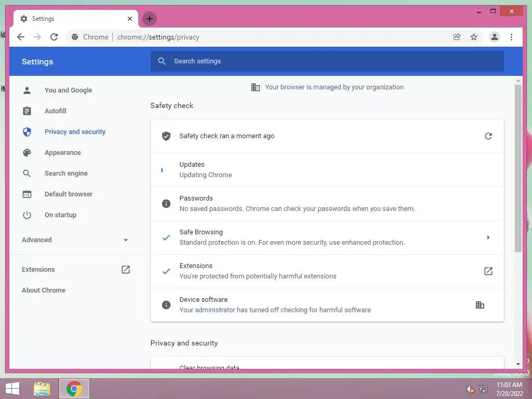
Task: Click into the Search settings field
Action: [327, 61]
